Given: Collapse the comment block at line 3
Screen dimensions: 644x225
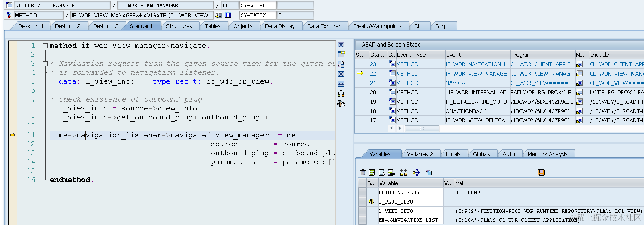Looking at the screenshot, I should pos(45,64).
